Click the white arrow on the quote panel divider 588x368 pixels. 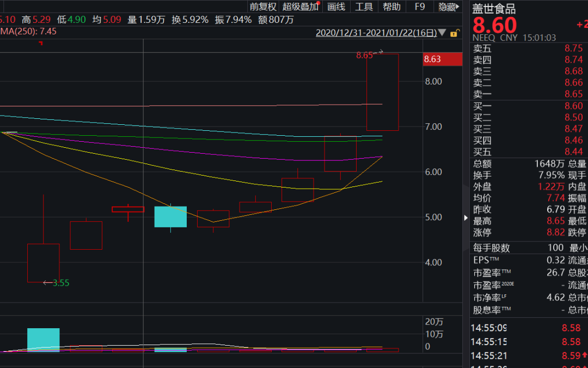pos(465,218)
